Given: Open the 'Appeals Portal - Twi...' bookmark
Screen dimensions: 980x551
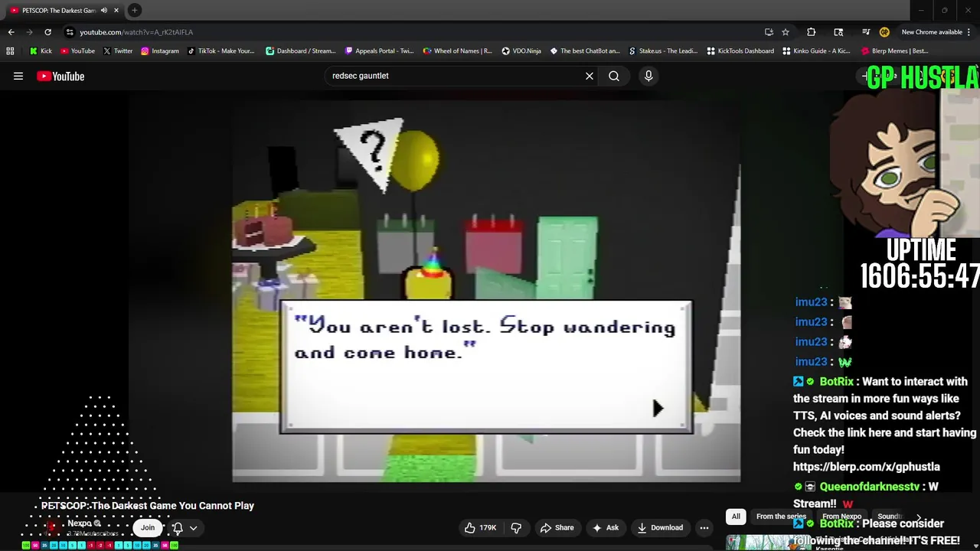Looking at the screenshot, I should pyautogui.click(x=379, y=51).
